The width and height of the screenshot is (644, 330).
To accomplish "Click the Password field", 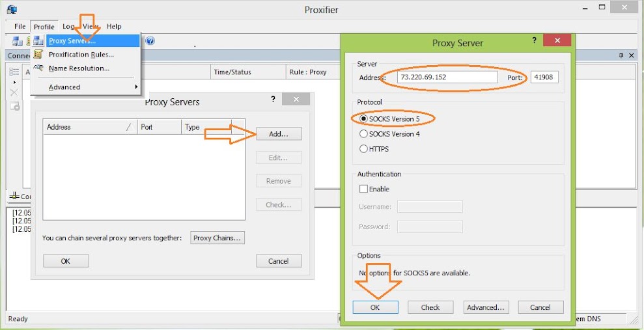I will coord(430,227).
